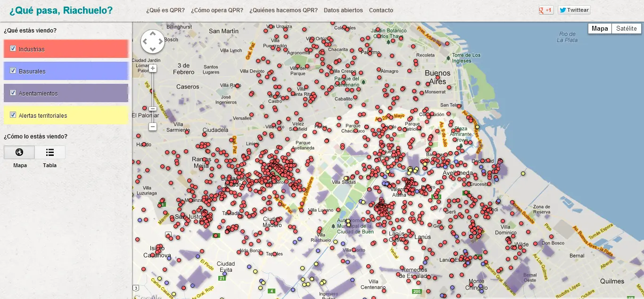The width and height of the screenshot is (644, 299).
Task: Click the "Bernal" label on the map
Action: (x=577, y=256)
